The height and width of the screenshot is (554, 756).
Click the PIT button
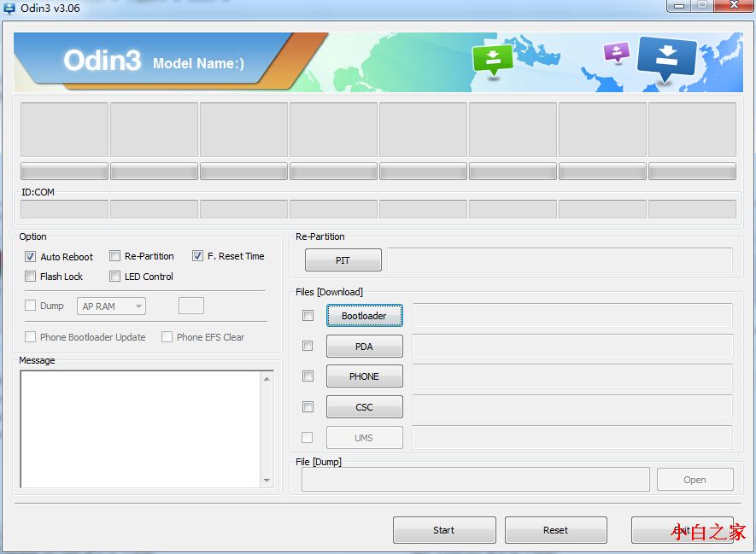pos(343,260)
